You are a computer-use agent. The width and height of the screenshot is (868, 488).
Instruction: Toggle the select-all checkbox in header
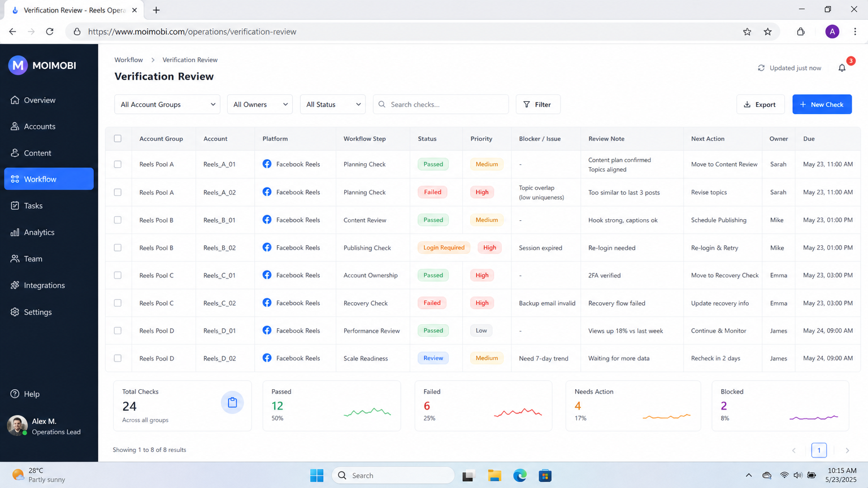click(x=118, y=138)
